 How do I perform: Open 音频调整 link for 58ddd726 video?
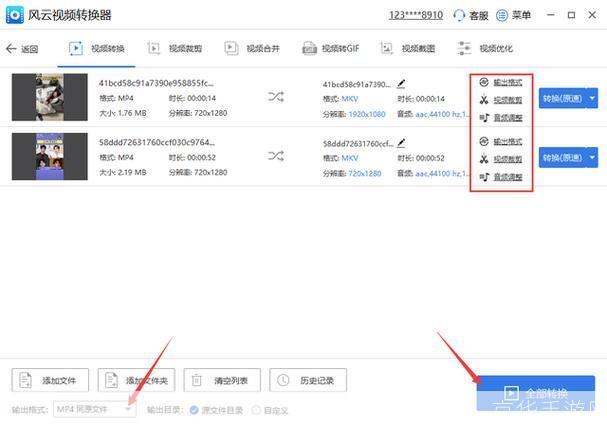[x=508, y=177]
